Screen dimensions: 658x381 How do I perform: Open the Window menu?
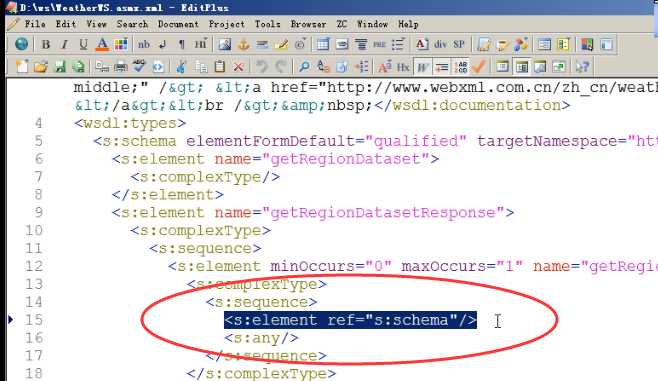373,24
